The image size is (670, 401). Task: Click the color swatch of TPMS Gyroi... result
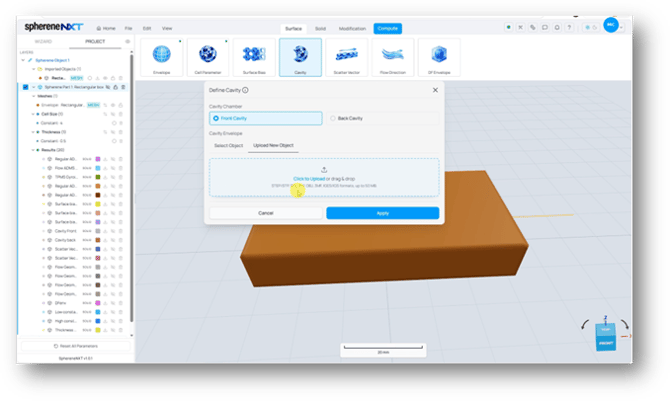[x=98, y=177]
